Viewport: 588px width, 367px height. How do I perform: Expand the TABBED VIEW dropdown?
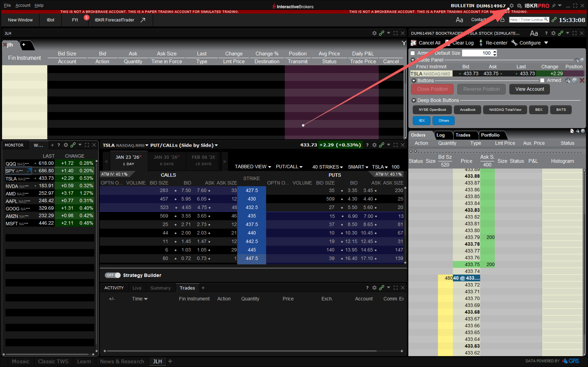pos(253,167)
